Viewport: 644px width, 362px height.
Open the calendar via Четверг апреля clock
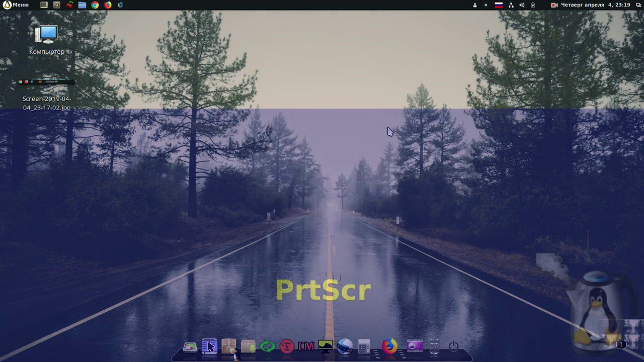pyautogui.click(x=595, y=5)
